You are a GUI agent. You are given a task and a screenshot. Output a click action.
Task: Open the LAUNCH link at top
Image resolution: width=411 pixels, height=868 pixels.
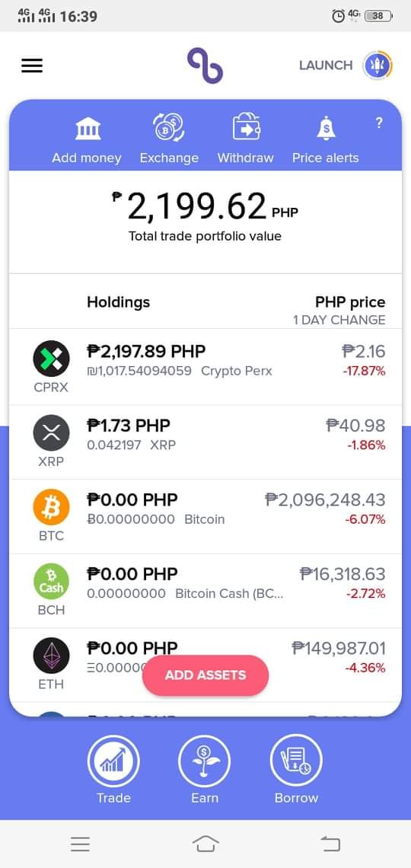point(326,65)
